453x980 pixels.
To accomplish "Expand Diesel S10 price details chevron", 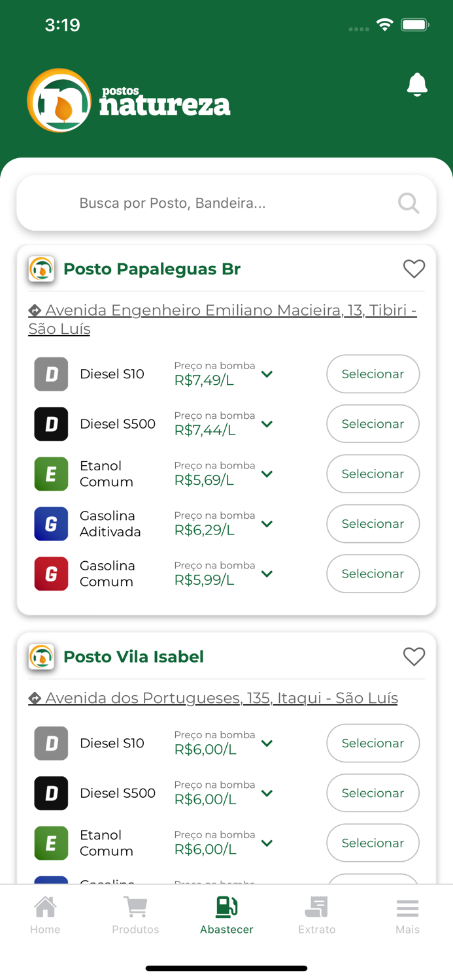I will [267, 374].
